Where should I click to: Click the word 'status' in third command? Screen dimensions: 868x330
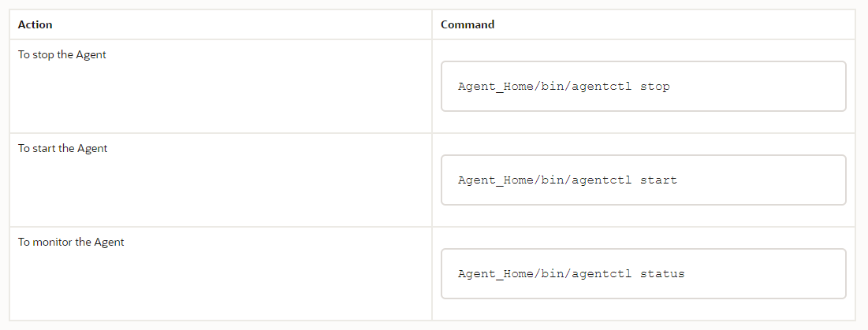coord(662,273)
